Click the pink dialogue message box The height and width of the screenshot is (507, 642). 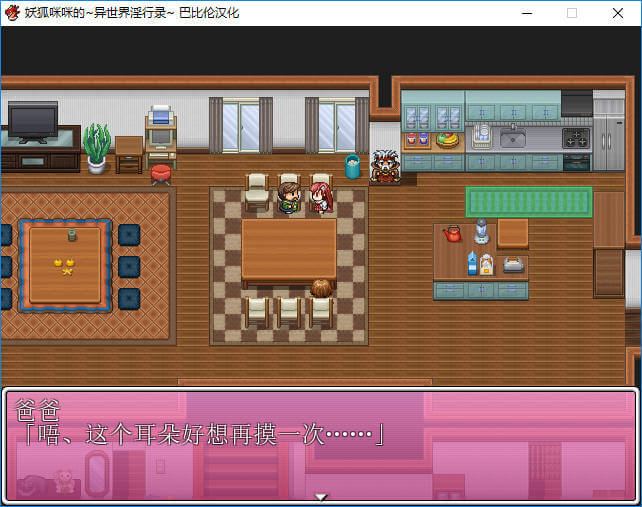click(x=320, y=444)
